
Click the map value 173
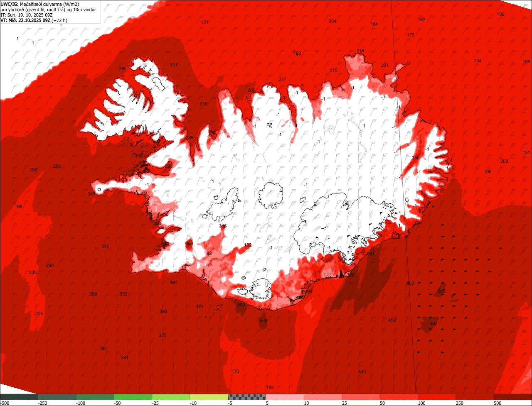411,35
